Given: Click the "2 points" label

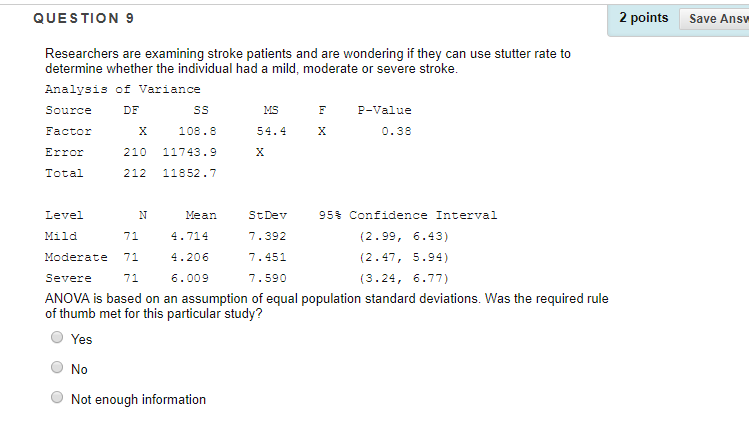Looking at the screenshot, I should 643,18.
